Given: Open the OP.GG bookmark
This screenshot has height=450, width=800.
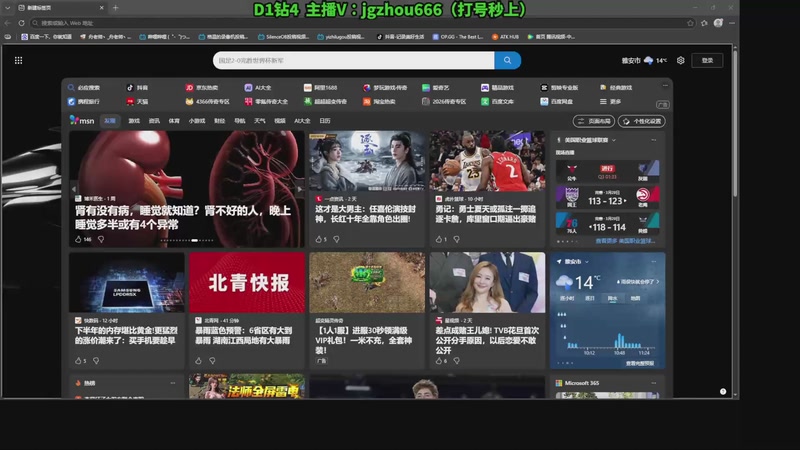Looking at the screenshot, I should pos(458,37).
